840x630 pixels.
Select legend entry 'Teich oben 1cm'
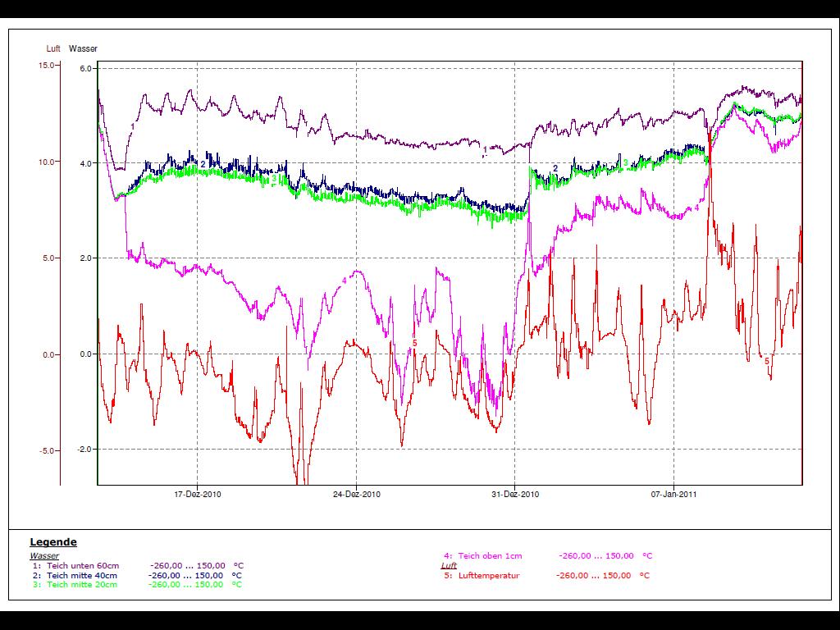click(x=490, y=556)
